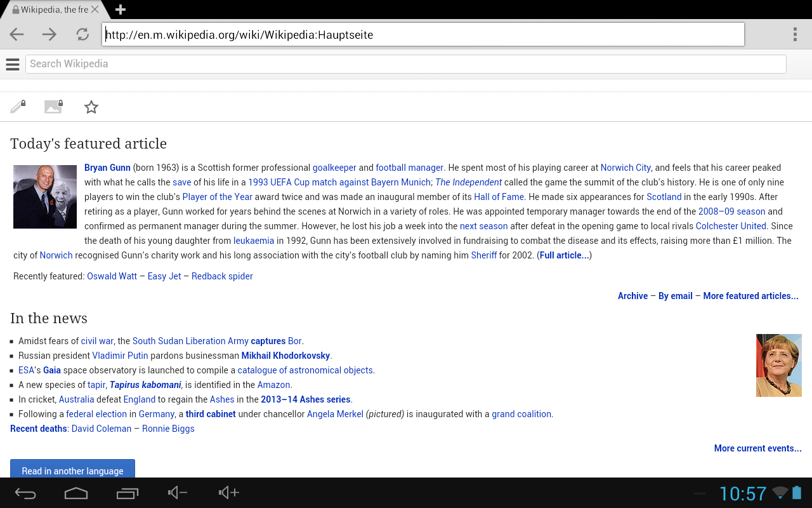812x508 pixels.
Task: Tap the Android home button
Action: coord(75,493)
